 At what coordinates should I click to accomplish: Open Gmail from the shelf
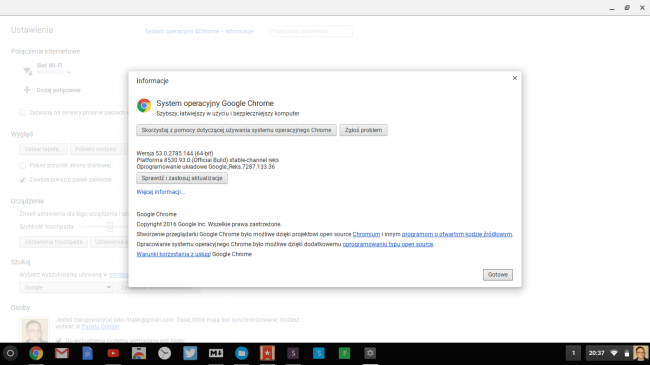pyautogui.click(x=62, y=353)
